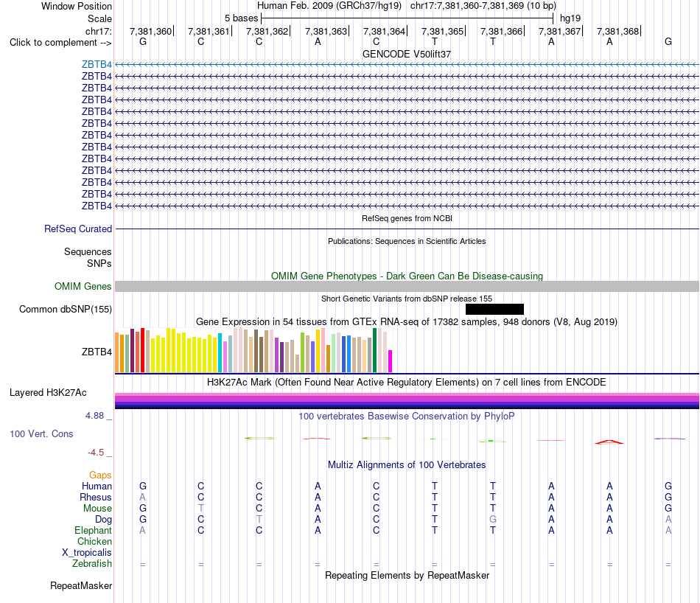Click Dog row's faded T mismatch base
Image resolution: width=700 pixels, height=603 pixels.
tap(259, 520)
